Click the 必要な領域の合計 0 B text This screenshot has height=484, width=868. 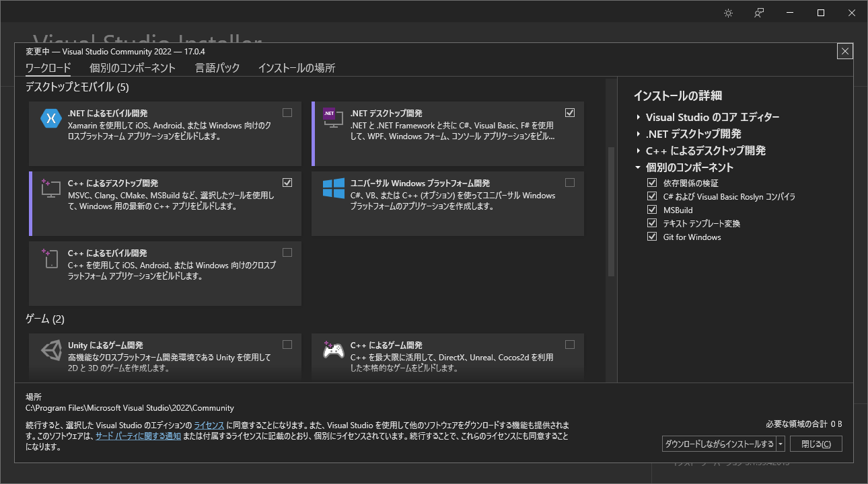pos(804,424)
